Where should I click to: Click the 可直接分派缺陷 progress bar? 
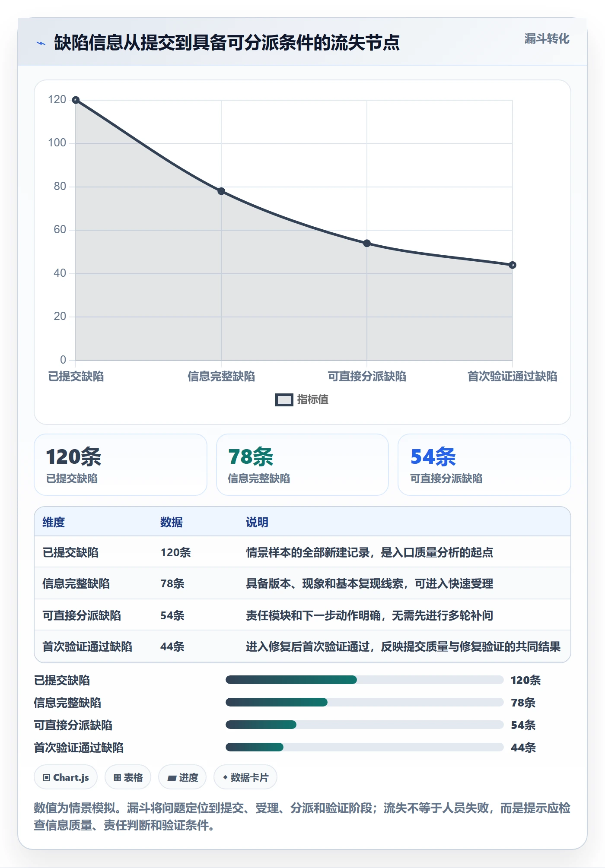[365, 725]
